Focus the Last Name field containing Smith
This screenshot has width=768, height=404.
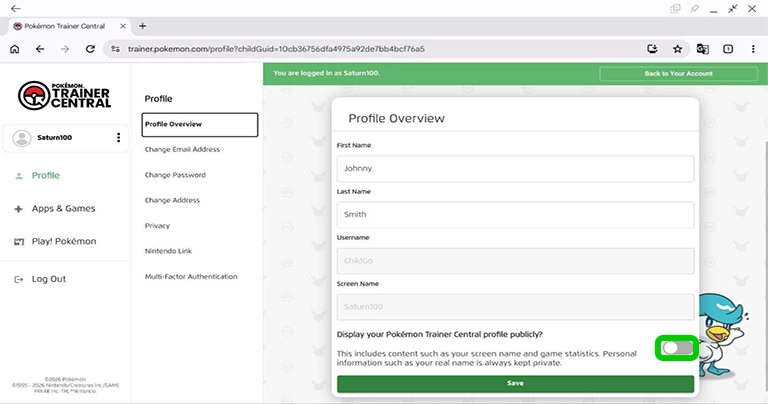[515, 214]
